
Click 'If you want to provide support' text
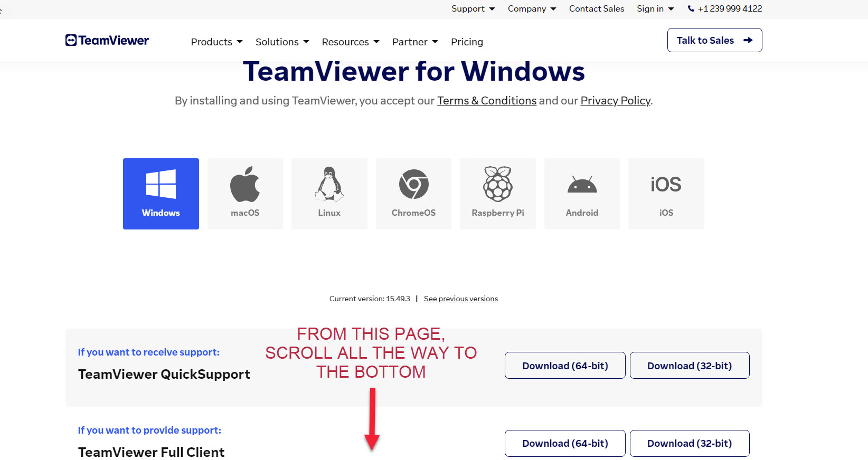click(149, 430)
